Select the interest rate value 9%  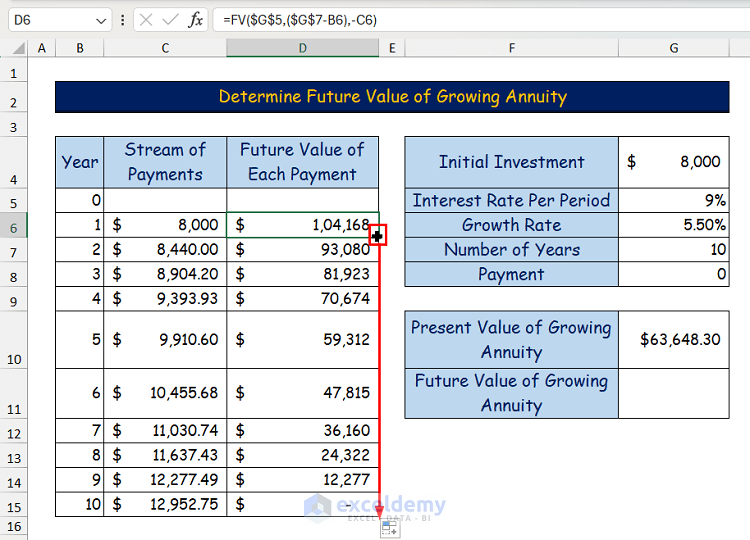coord(674,200)
